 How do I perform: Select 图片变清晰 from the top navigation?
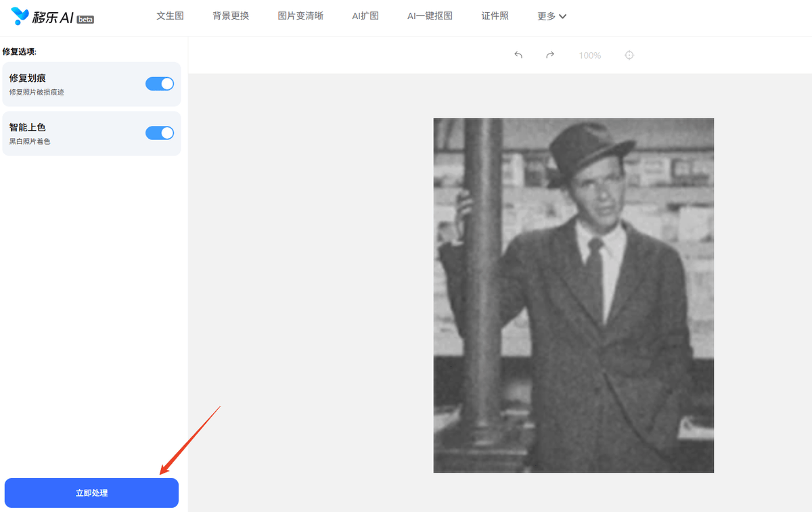tap(300, 16)
